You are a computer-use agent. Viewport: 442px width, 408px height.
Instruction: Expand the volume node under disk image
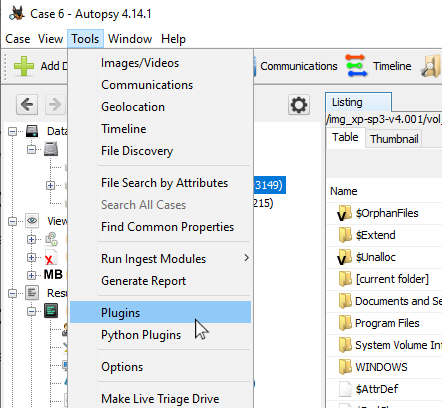pyautogui.click(x=50, y=185)
